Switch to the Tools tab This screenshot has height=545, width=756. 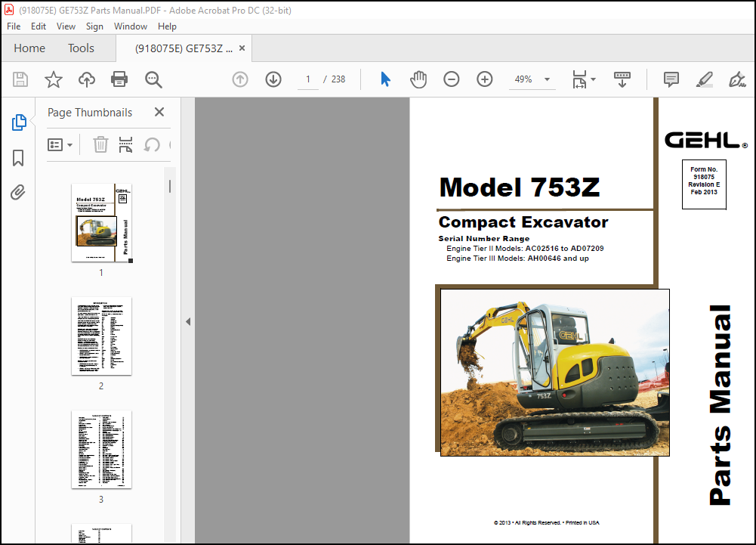[x=81, y=48]
